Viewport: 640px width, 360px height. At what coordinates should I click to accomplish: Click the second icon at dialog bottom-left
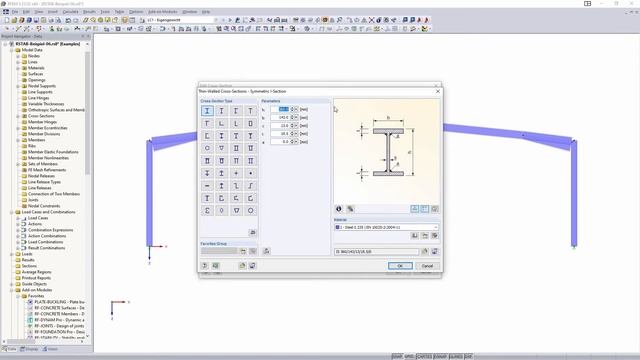(216, 266)
